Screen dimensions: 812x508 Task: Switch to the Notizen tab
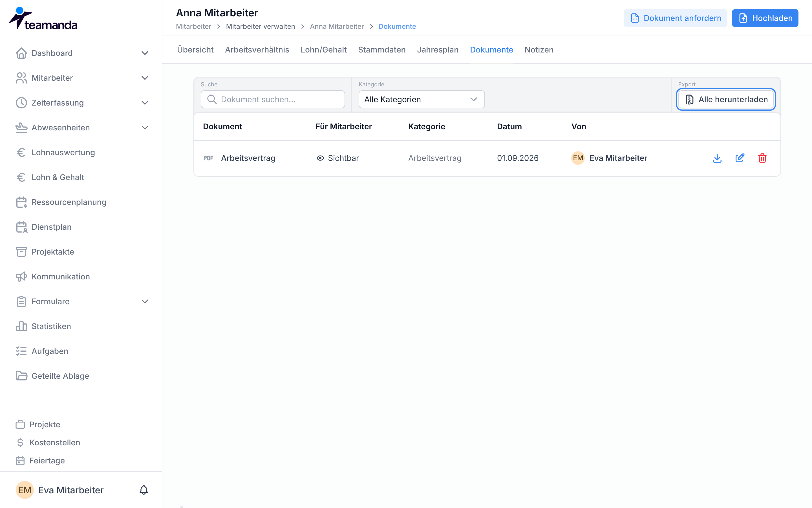pyautogui.click(x=539, y=50)
